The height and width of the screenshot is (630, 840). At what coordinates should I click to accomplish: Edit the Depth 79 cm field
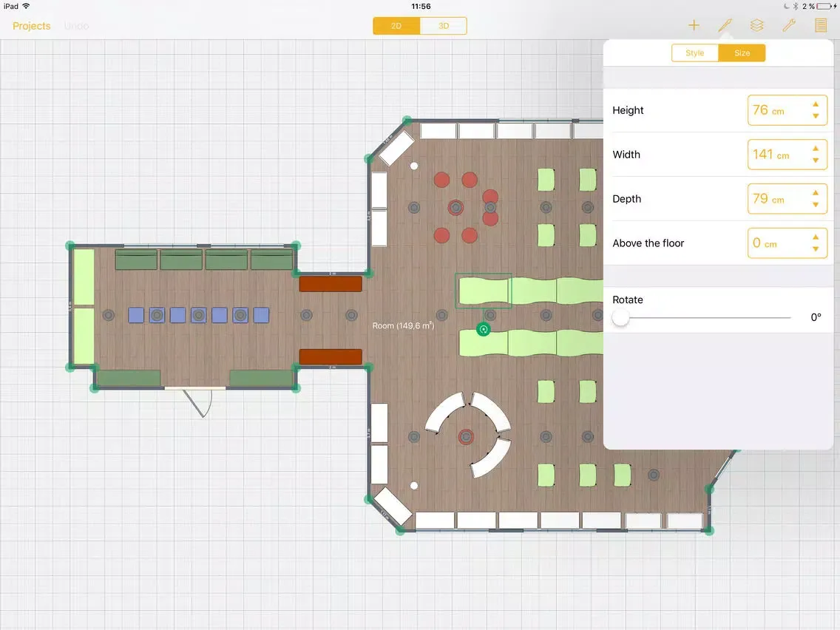[787, 199]
